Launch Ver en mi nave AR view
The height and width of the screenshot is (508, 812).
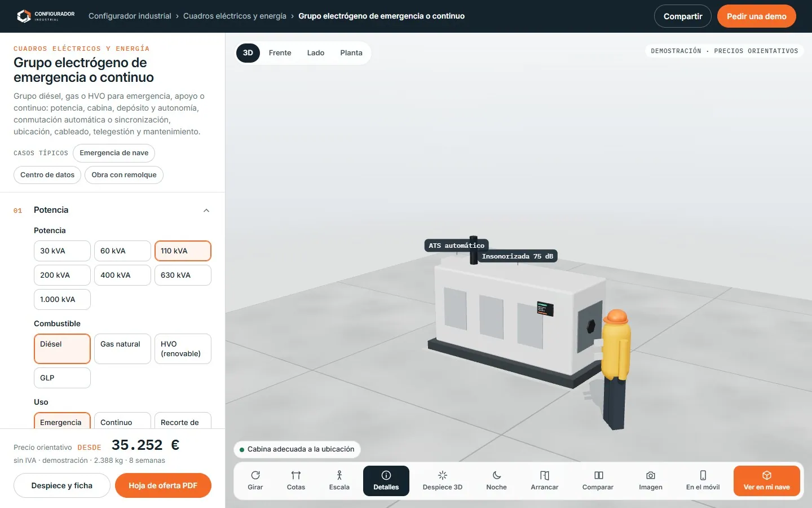[x=767, y=481]
